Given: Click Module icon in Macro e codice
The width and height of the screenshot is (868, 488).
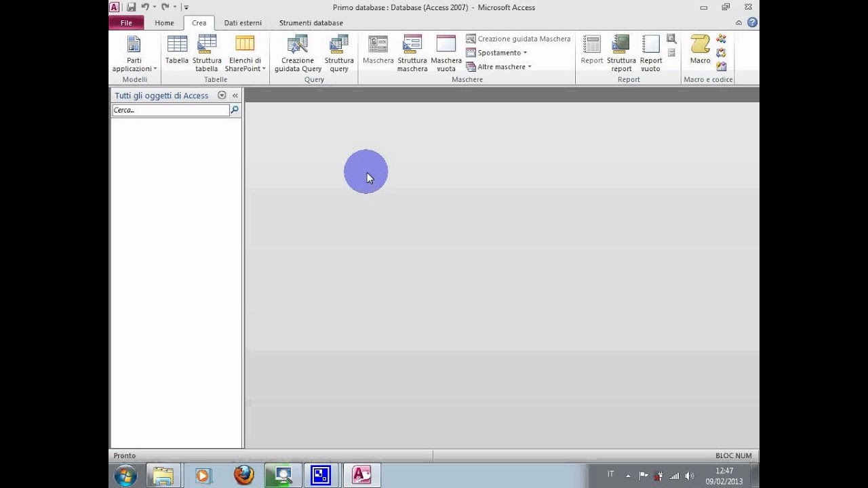Looking at the screenshot, I should pos(722,39).
